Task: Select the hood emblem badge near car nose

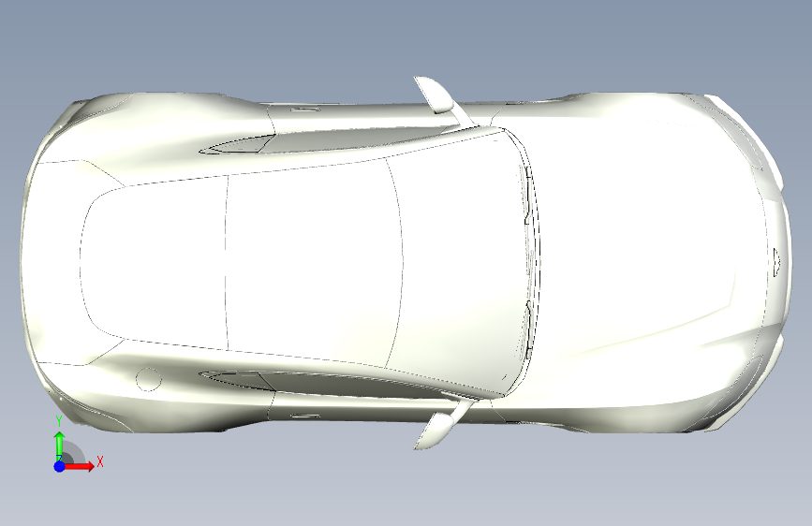Action: (x=777, y=262)
